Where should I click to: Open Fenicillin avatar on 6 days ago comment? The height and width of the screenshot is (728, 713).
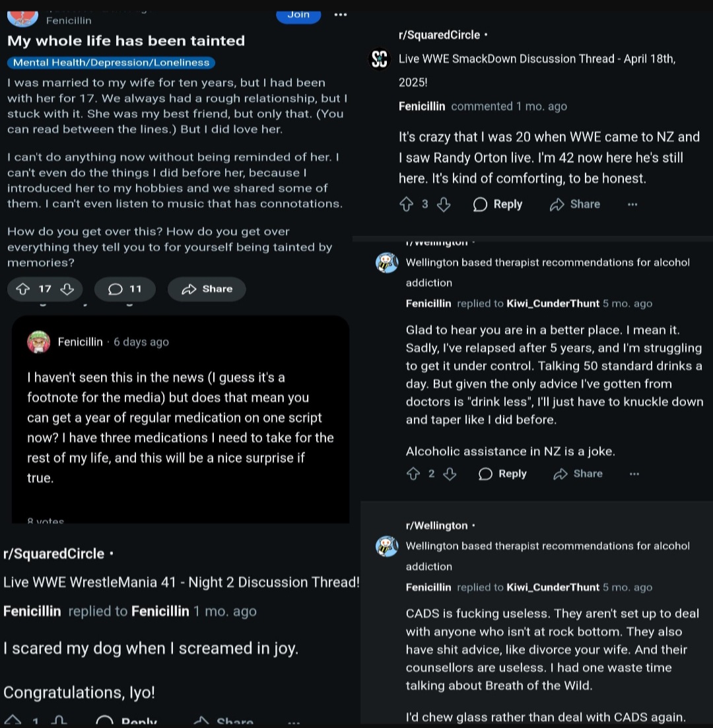(x=39, y=342)
